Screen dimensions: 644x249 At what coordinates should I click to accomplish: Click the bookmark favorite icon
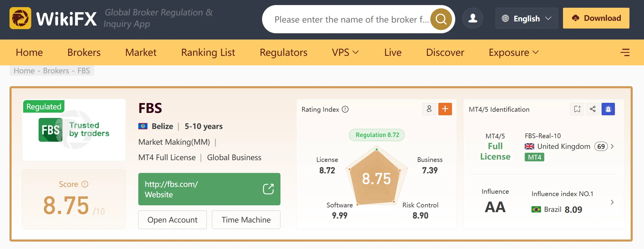point(577,109)
